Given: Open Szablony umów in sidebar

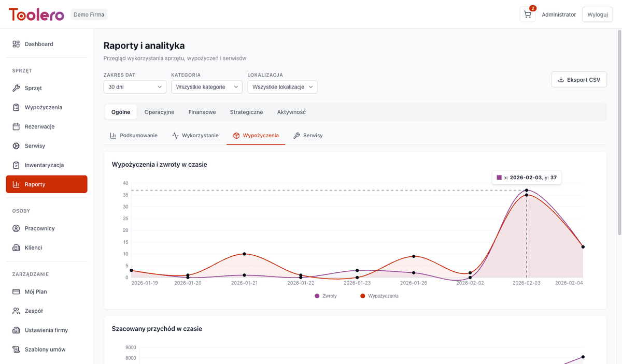Looking at the screenshot, I should pyautogui.click(x=45, y=350).
